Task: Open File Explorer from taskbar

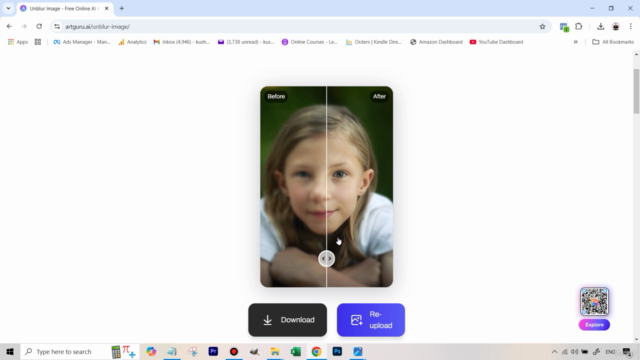Action: (275, 351)
